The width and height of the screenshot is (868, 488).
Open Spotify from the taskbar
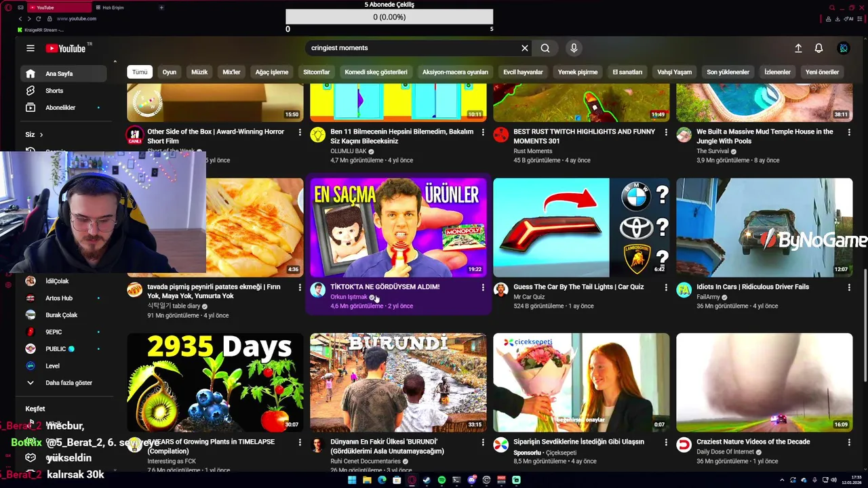pos(441,480)
